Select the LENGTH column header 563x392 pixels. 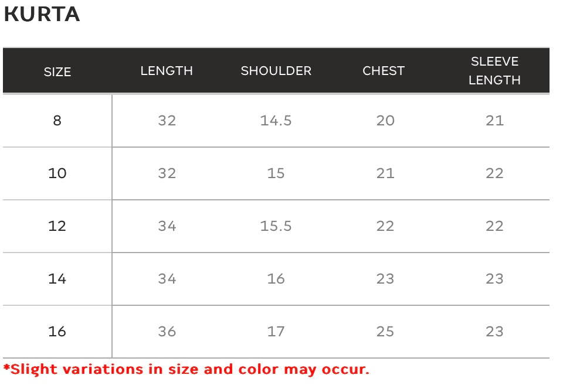click(x=167, y=71)
